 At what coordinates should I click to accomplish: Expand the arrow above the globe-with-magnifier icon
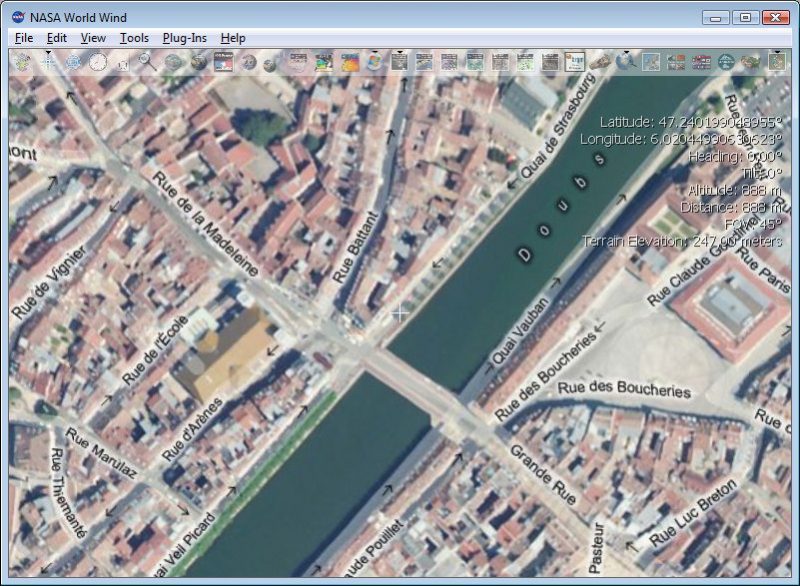click(x=626, y=52)
